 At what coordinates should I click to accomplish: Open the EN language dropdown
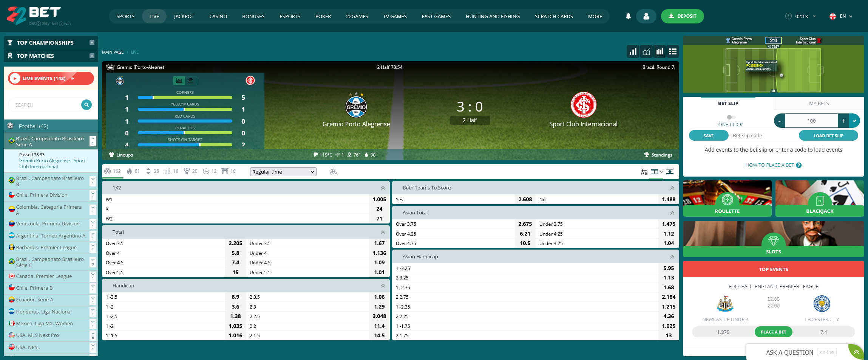coord(841,16)
